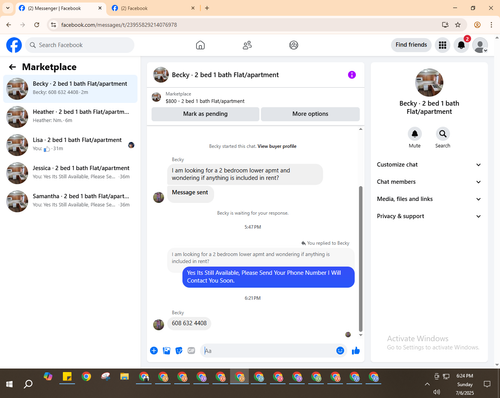Switch to the second Facebook tab

pyautogui.click(x=153, y=8)
